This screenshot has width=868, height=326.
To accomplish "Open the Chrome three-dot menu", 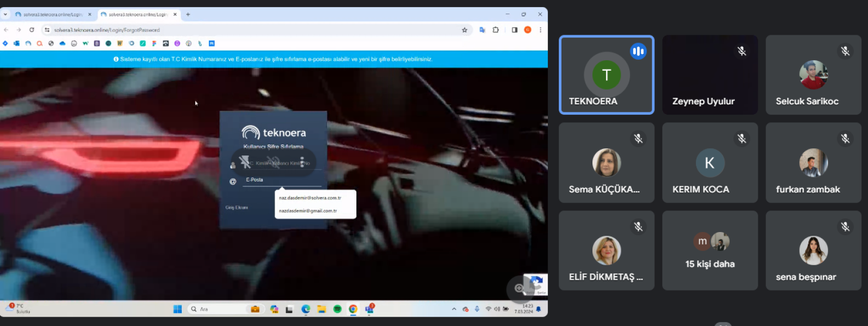I will tap(540, 30).
